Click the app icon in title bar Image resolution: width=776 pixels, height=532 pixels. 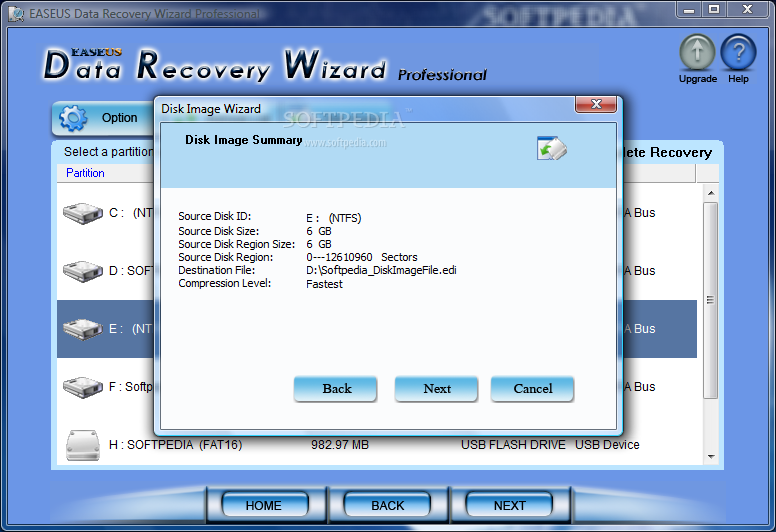point(16,14)
